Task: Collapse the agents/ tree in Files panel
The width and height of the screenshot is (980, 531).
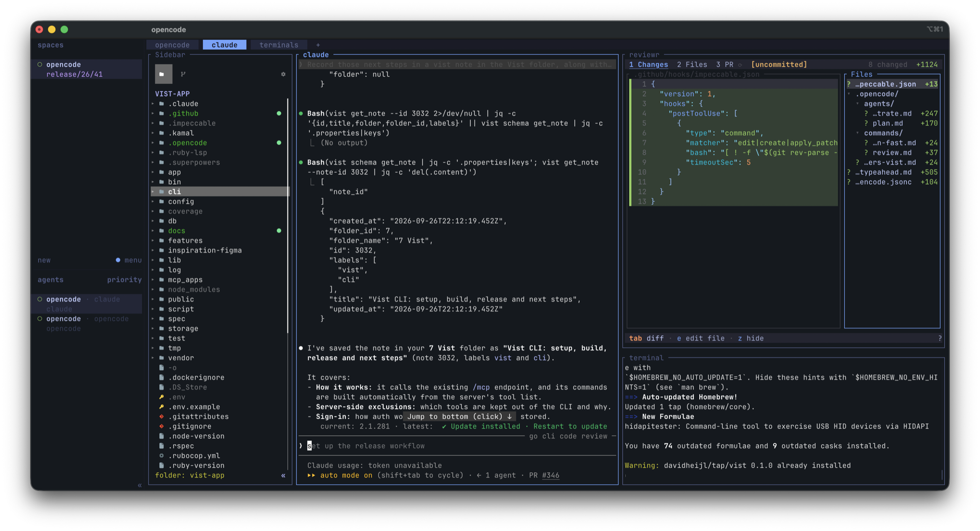Action: click(857, 103)
